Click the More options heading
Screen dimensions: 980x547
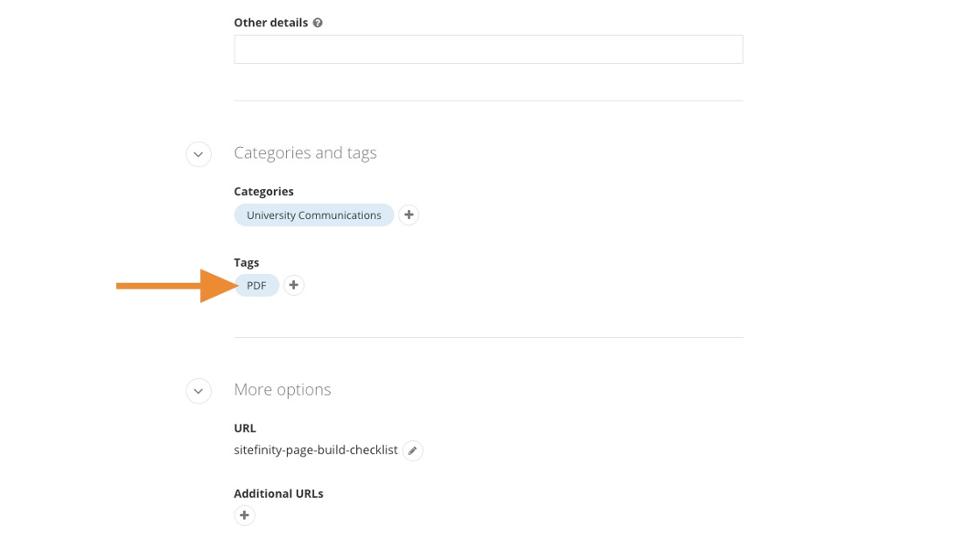click(x=283, y=389)
